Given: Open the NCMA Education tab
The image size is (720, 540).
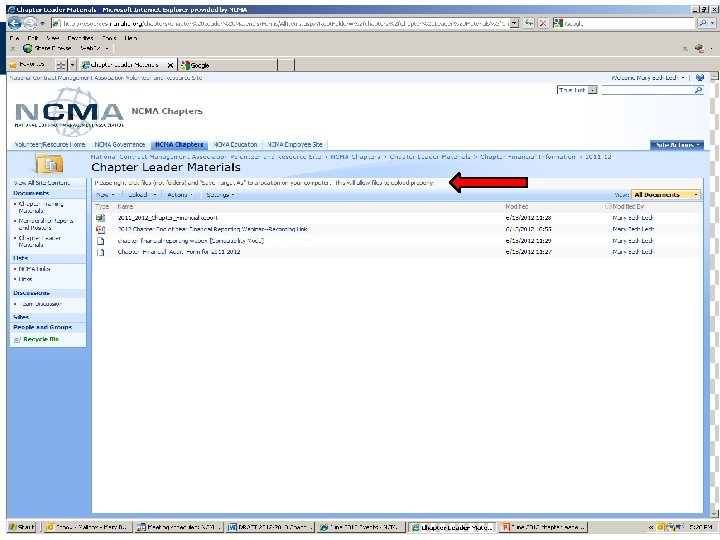Looking at the screenshot, I should (235, 145).
